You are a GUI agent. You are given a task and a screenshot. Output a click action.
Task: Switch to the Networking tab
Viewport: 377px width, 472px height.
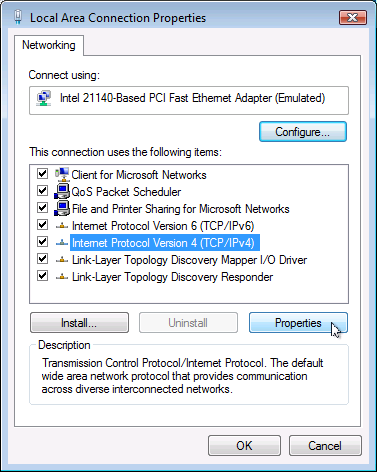pyautogui.click(x=49, y=45)
